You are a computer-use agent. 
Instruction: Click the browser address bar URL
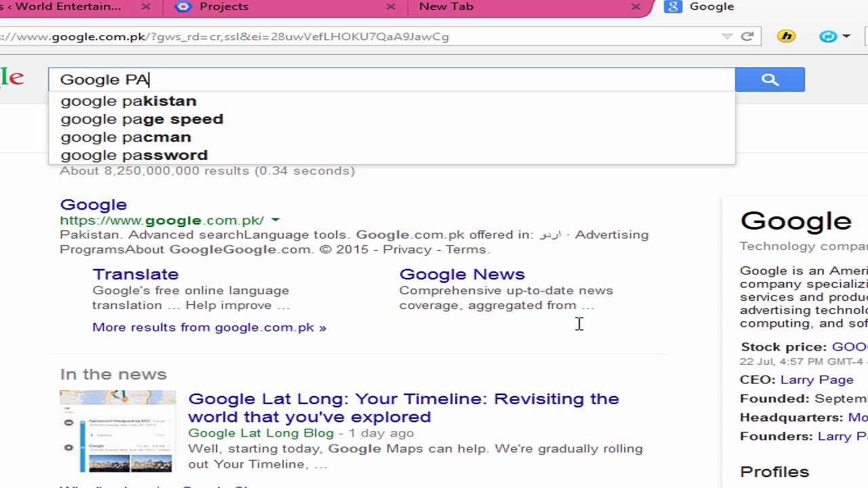pyautogui.click(x=225, y=37)
